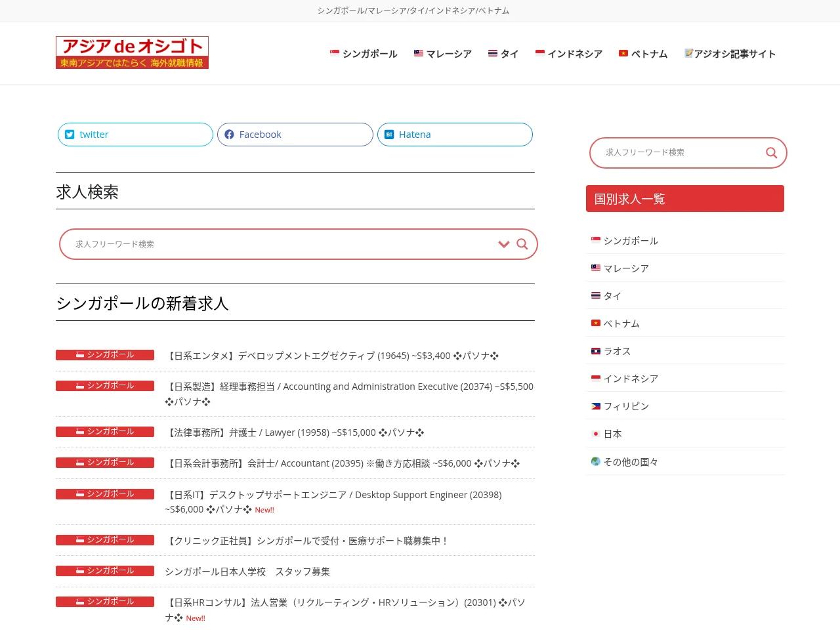Open the シンガポール日本人学校 スタッフ募集 listing
Screen dimensions: 840x630
coord(247,572)
